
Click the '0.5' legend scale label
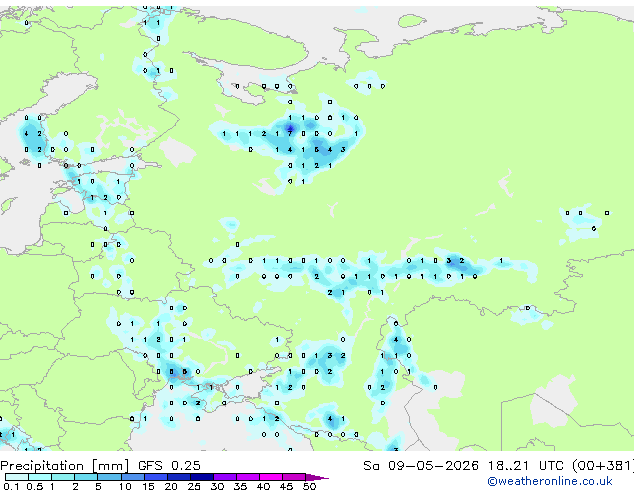(x=35, y=486)
